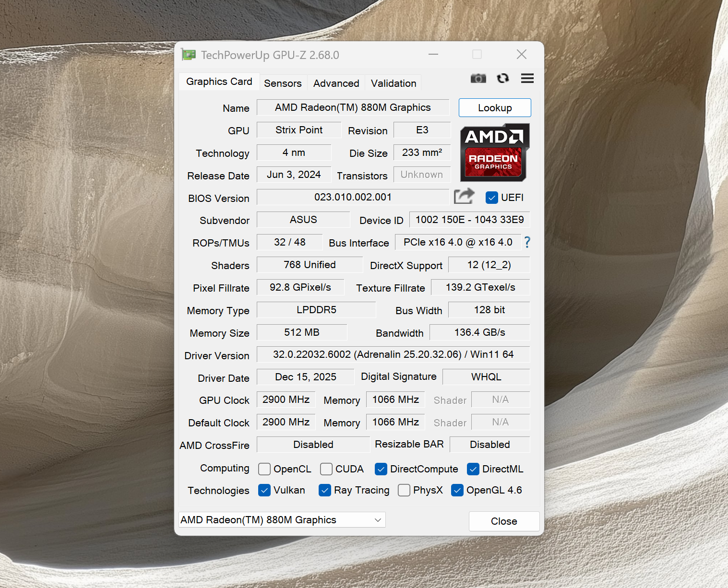This screenshot has width=728, height=588.
Task: Switch to the Sensors tab
Action: (x=283, y=83)
